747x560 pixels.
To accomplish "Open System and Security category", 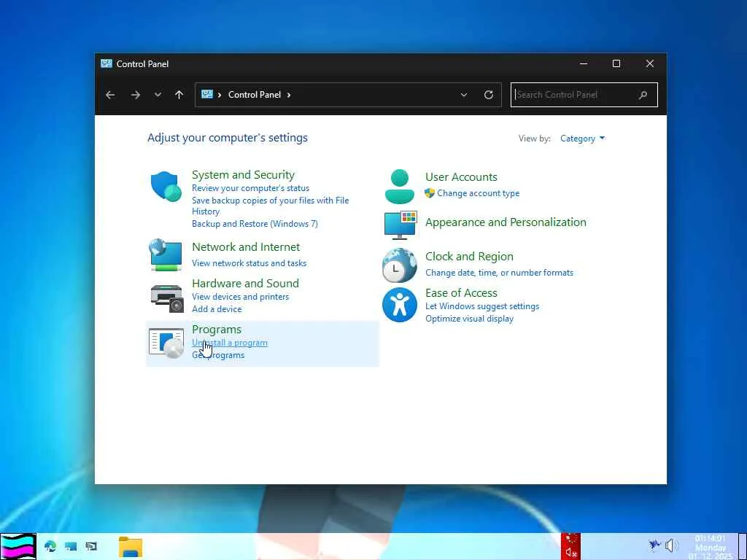I will [x=243, y=175].
